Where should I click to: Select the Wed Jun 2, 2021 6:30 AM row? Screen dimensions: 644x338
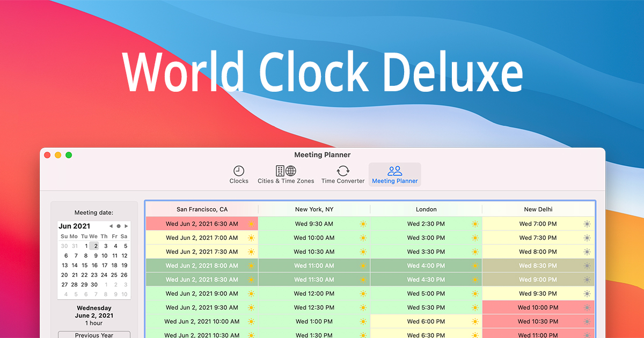[x=202, y=224]
